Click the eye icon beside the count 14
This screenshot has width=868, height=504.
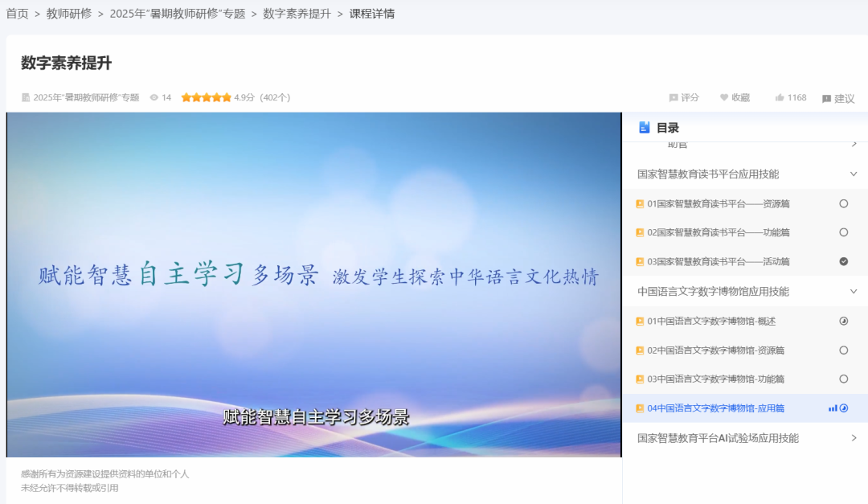[x=153, y=97]
